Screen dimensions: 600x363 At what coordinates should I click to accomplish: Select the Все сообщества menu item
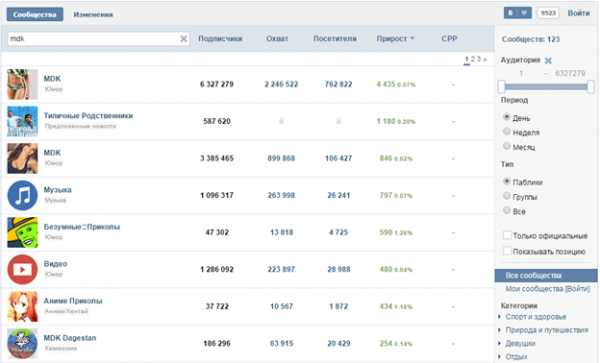point(546,275)
